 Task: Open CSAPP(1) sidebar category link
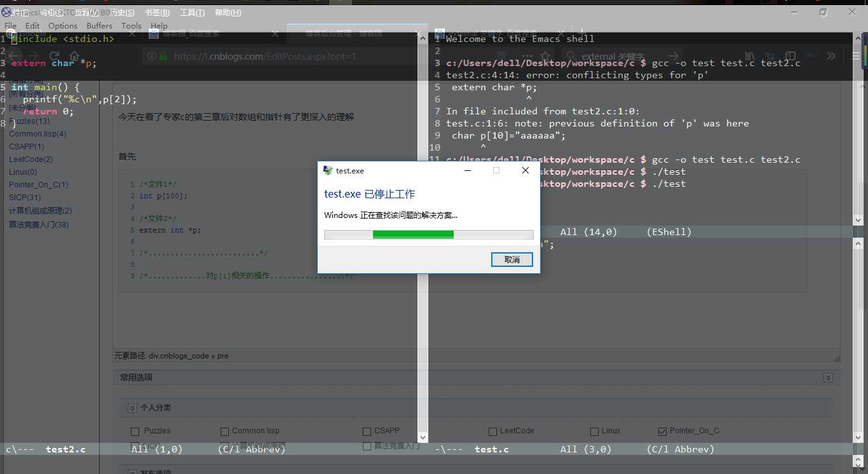(x=27, y=147)
